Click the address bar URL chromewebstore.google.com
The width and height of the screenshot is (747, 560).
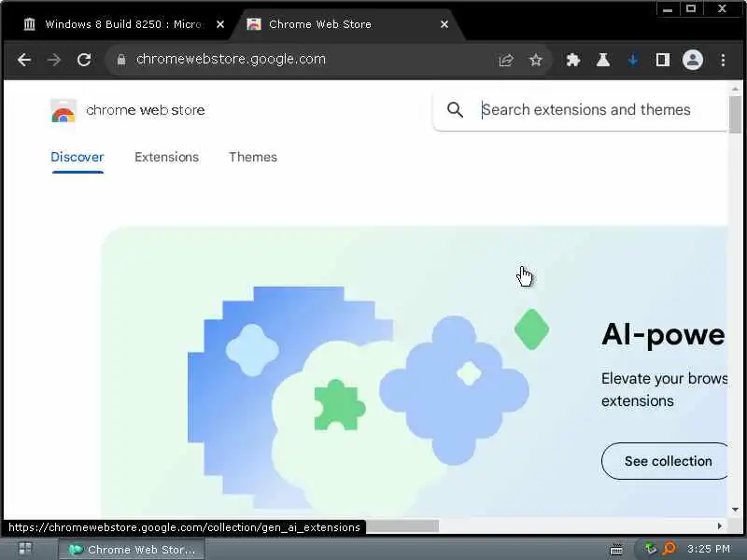(x=231, y=60)
